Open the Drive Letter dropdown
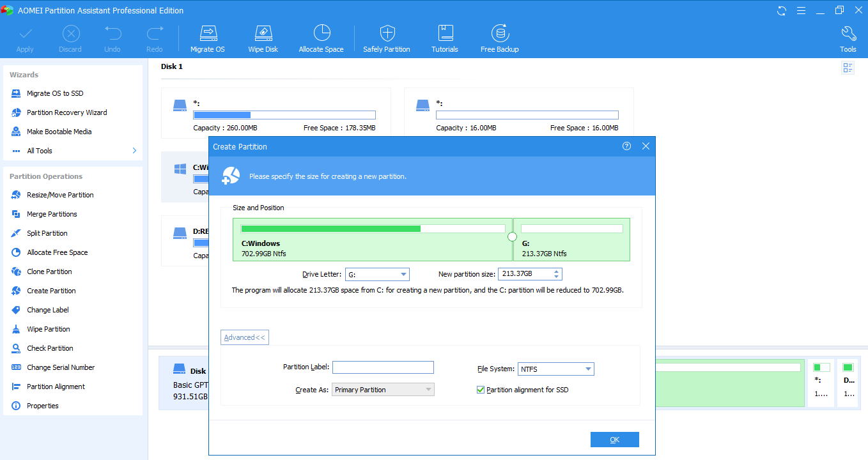 pos(403,275)
